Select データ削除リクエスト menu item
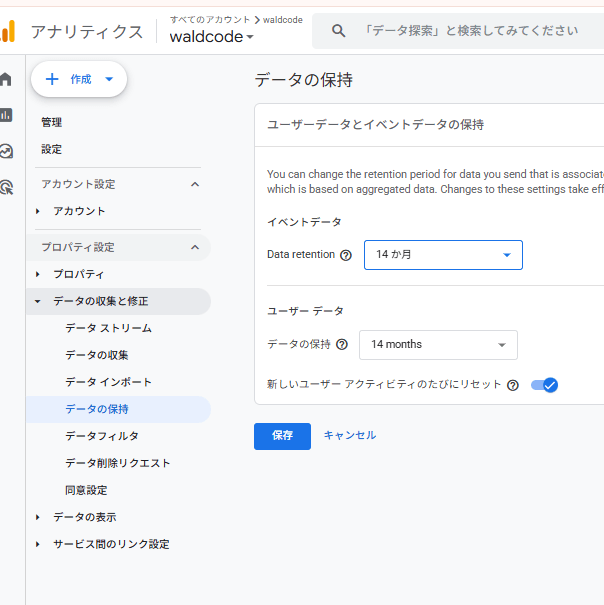The width and height of the screenshot is (604, 605). pyautogui.click(x=117, y=463)
